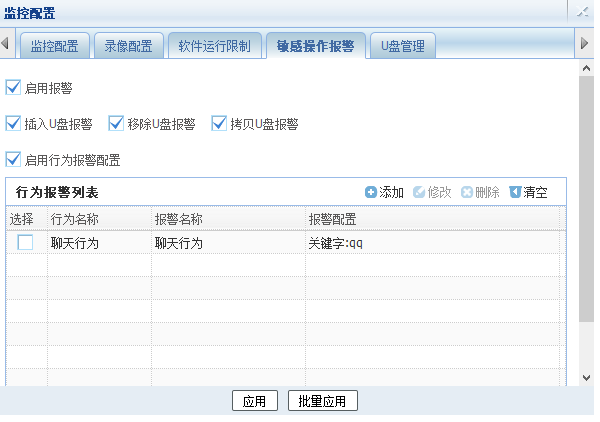Click the 选择 column header
This screenshot has height=422, width=600.
pos(26,219)
